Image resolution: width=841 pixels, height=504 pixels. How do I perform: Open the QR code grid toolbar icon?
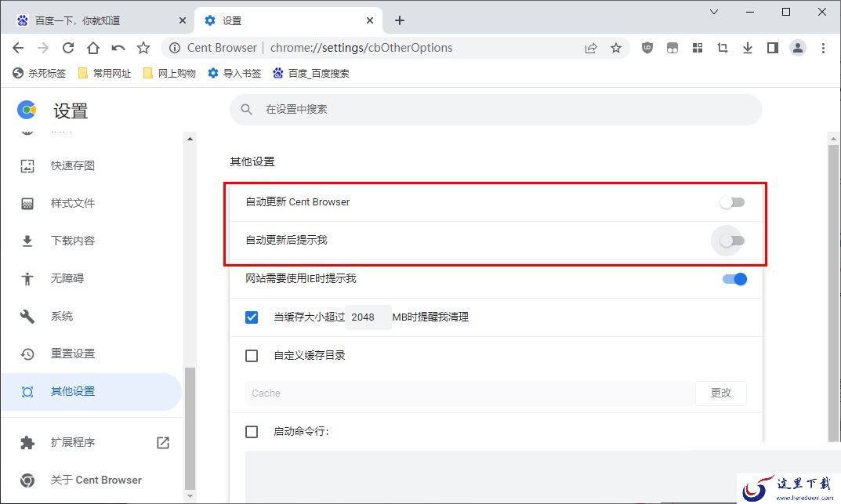[x=698, y=48]
